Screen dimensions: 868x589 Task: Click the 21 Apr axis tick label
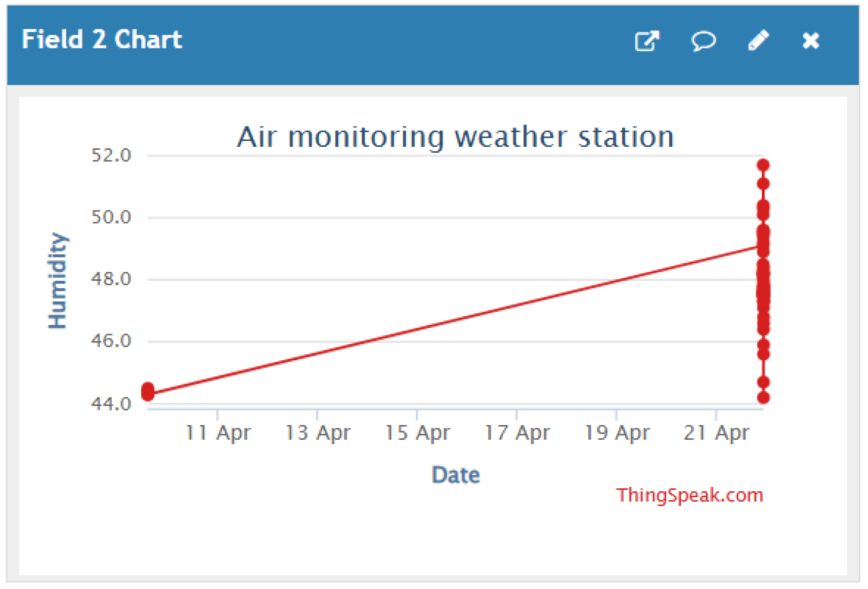click(x=716, y=433)
